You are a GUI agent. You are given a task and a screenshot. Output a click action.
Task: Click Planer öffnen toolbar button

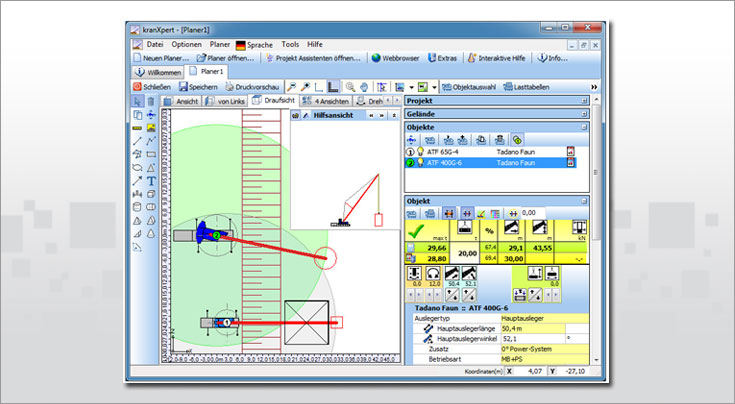225,58
